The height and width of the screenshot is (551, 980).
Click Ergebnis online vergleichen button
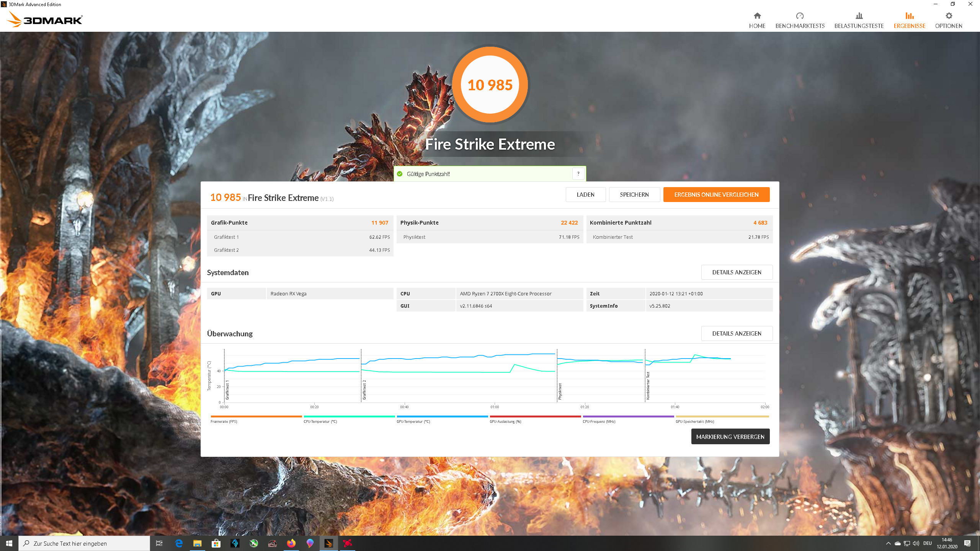point(716,195)
